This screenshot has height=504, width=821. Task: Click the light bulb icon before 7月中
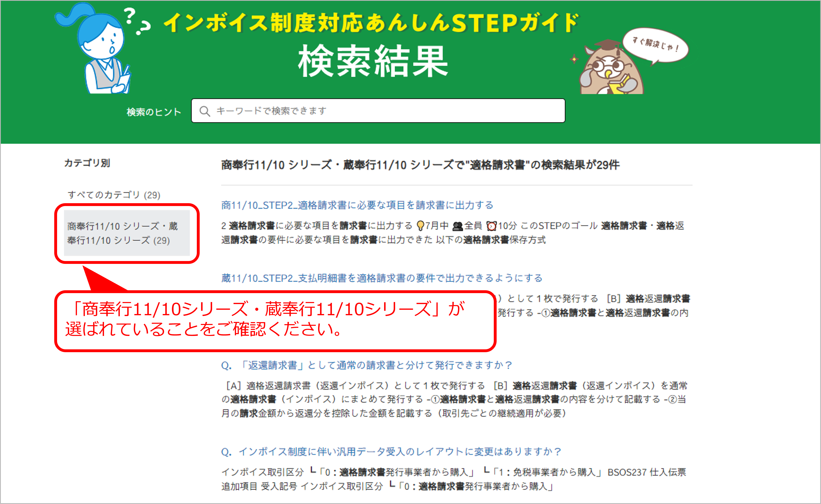coord(420,226)
